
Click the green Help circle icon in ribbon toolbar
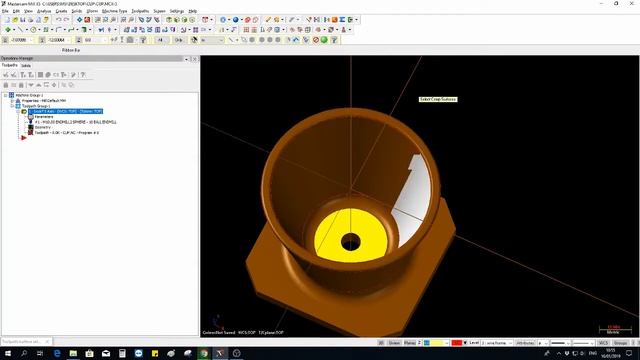pos(324,40)
